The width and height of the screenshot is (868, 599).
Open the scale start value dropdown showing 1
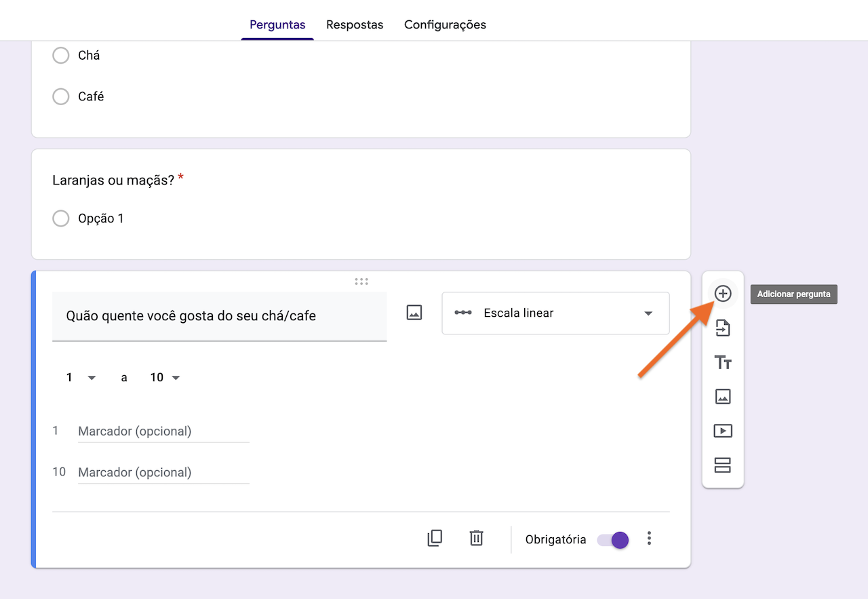pyautogui.click(x=79, y=377)
